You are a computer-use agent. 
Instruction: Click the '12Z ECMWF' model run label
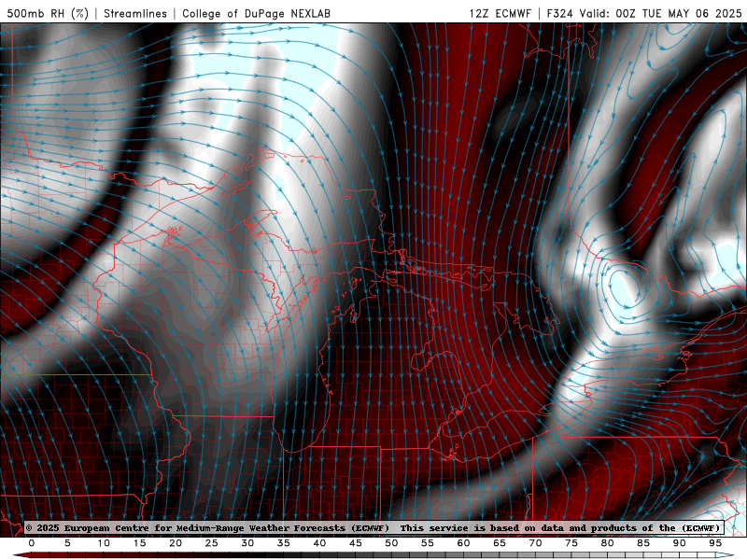point(500,13)
